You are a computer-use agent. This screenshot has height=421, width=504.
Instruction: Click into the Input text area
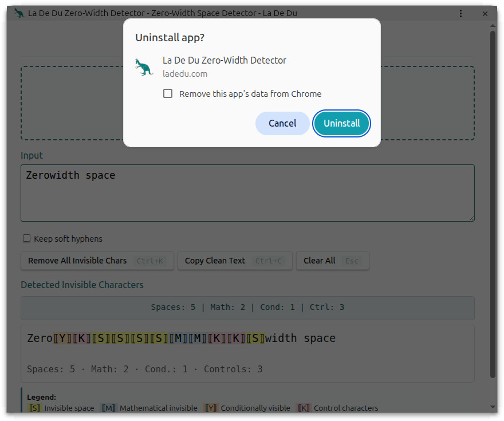tap(247, 193)
